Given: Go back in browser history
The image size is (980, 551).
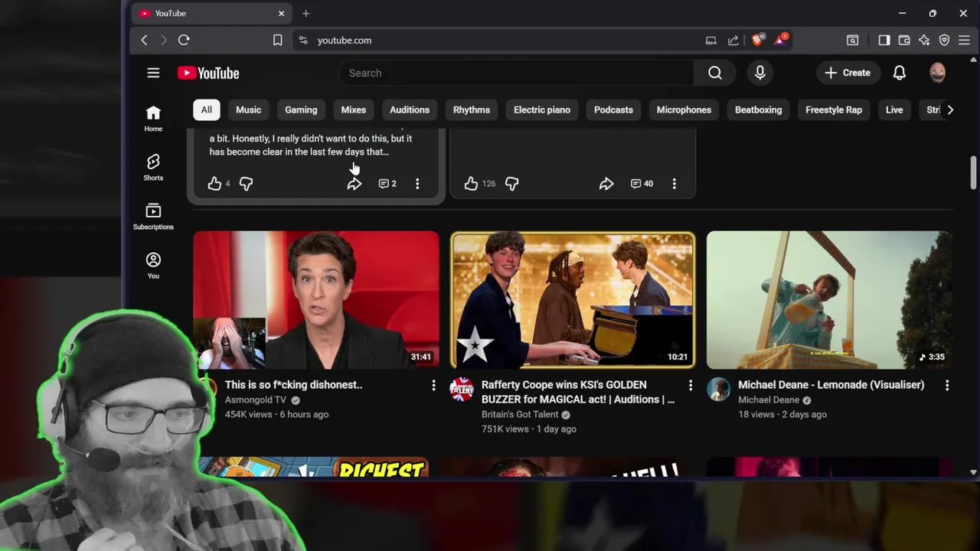Looking at the screenshot, I should [144, 40].
